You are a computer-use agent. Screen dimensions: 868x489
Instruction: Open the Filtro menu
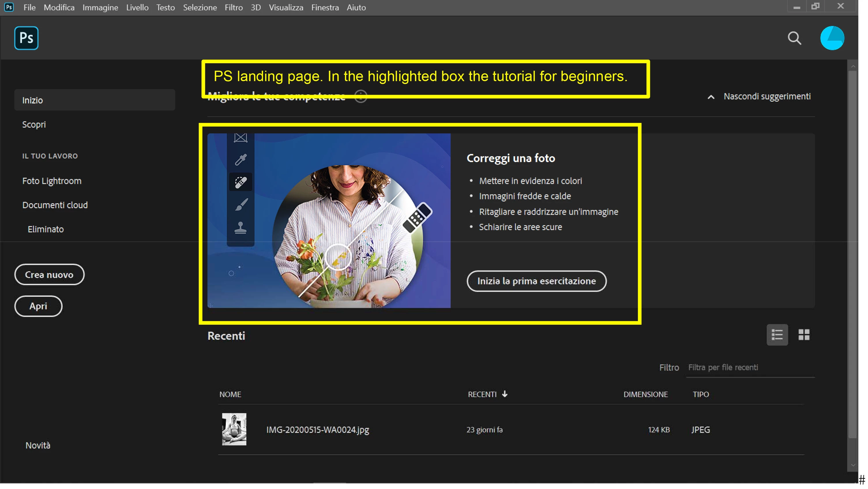[234, 8]
